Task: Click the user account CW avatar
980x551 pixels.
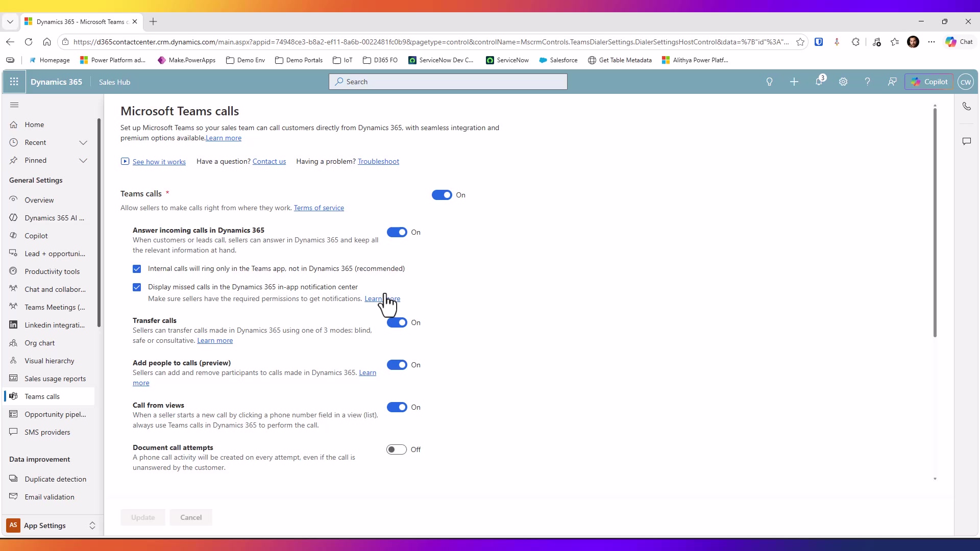Action: point(966,82)
